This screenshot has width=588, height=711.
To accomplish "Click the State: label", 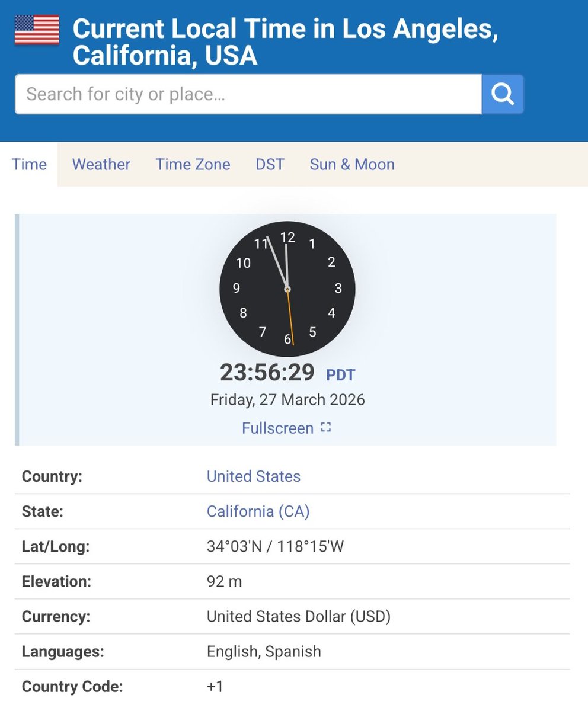I will (42, 511).
